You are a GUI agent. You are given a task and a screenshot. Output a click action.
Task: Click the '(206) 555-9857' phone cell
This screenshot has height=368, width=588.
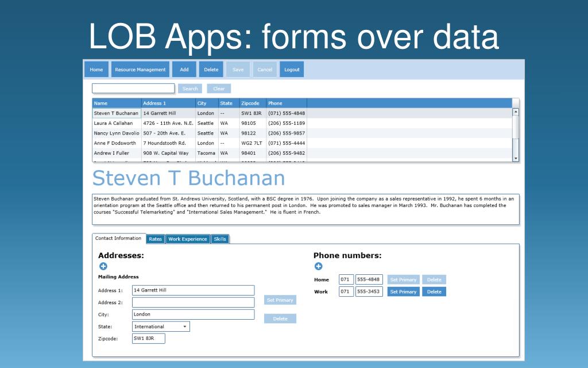(x=287, y=133)
